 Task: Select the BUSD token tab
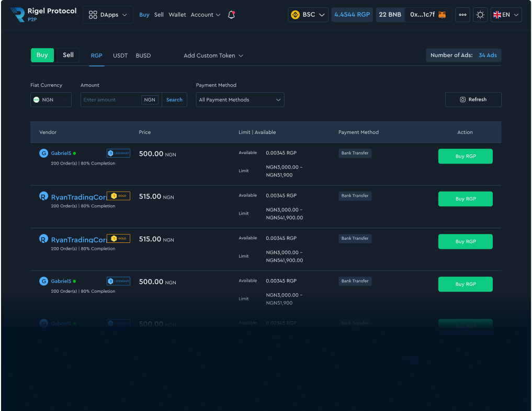pos(143,55)
